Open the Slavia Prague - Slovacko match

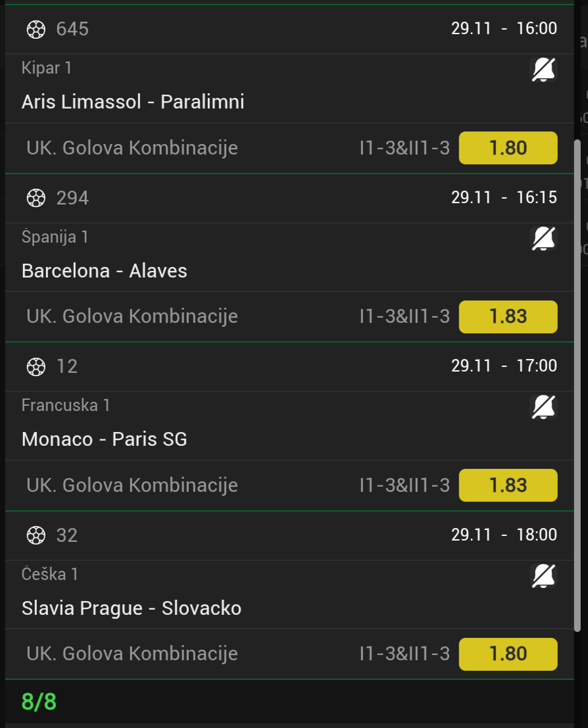(132, 608)
